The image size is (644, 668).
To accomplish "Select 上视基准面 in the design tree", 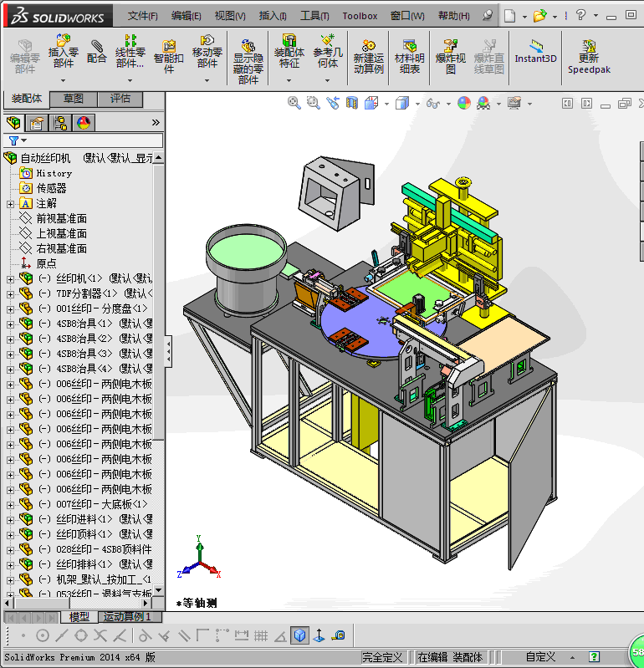I will coord(61,234).
